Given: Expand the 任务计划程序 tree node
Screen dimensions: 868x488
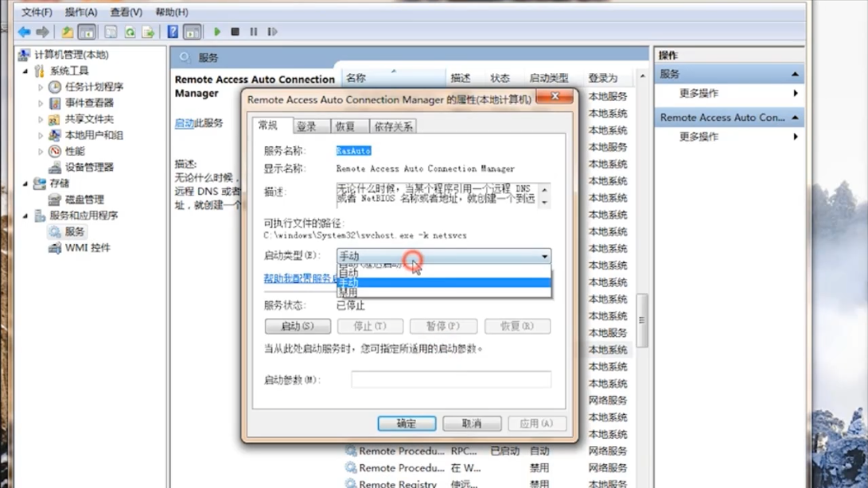Looking at the screenshot, I should (x=41, y=87).
